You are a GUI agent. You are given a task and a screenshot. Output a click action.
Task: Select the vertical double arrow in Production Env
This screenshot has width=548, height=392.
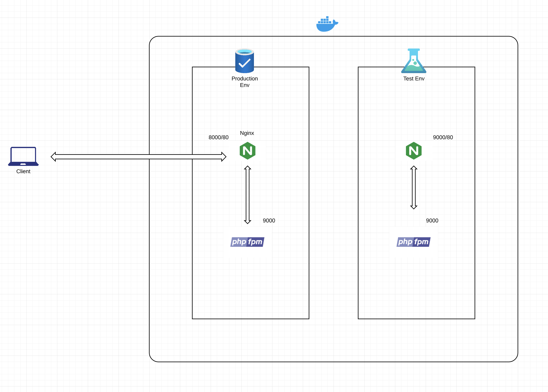tap(247, 195)
